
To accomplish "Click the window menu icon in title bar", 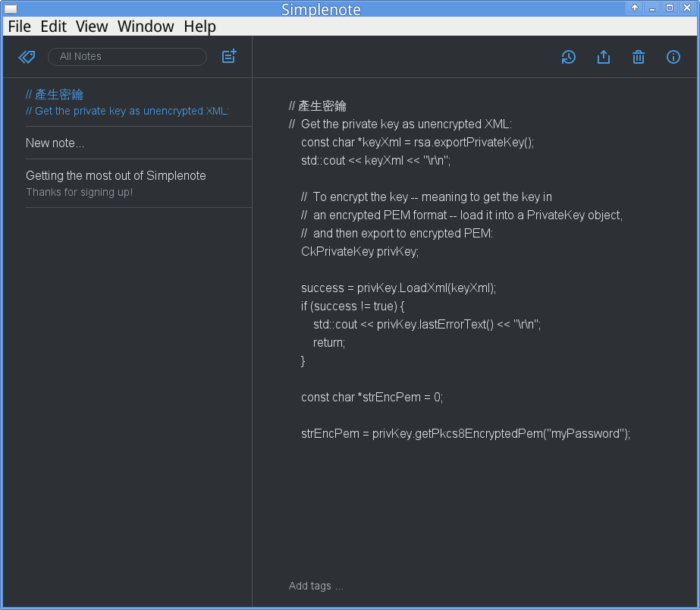I will (11, 8).
